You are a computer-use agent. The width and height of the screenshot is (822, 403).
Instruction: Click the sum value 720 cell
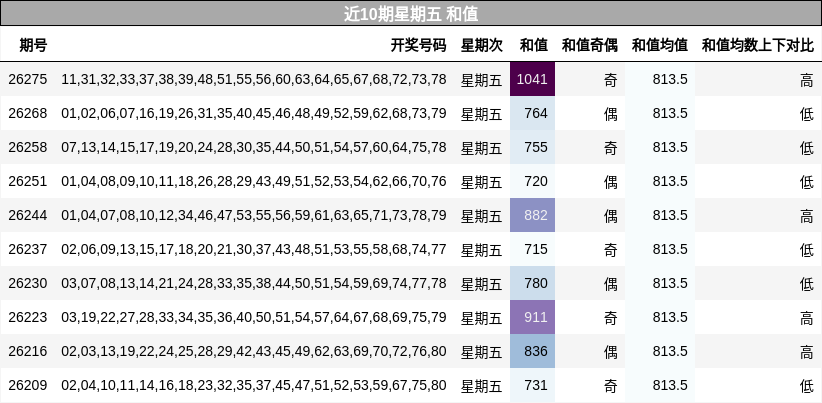pos(532,181)
